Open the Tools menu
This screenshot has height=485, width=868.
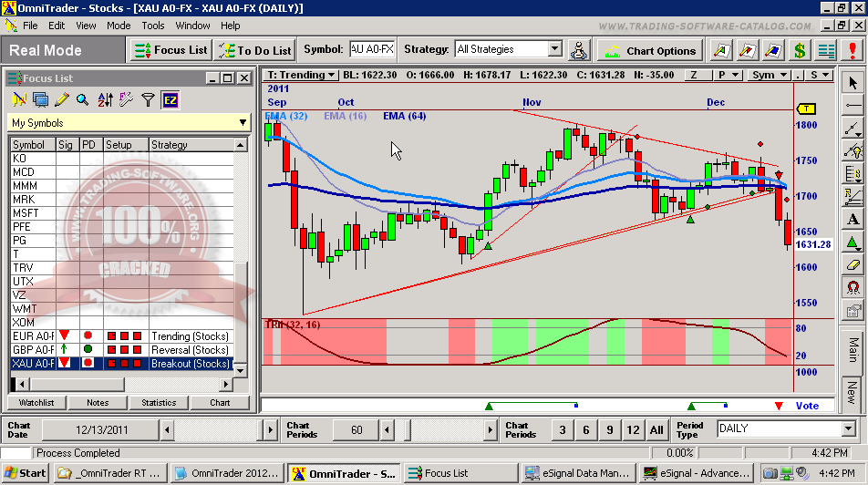(x=153, y=26)
